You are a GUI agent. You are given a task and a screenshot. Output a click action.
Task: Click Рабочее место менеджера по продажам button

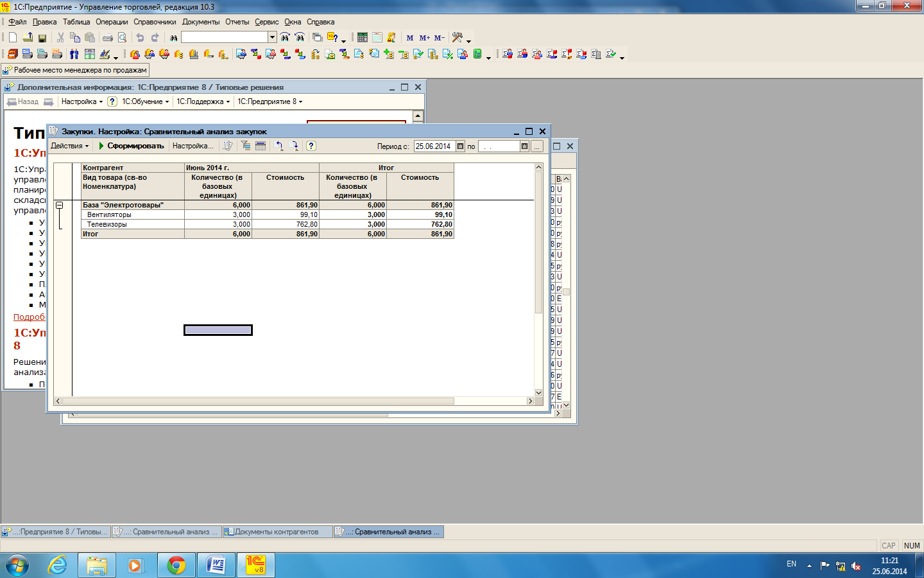coord(75,70)
